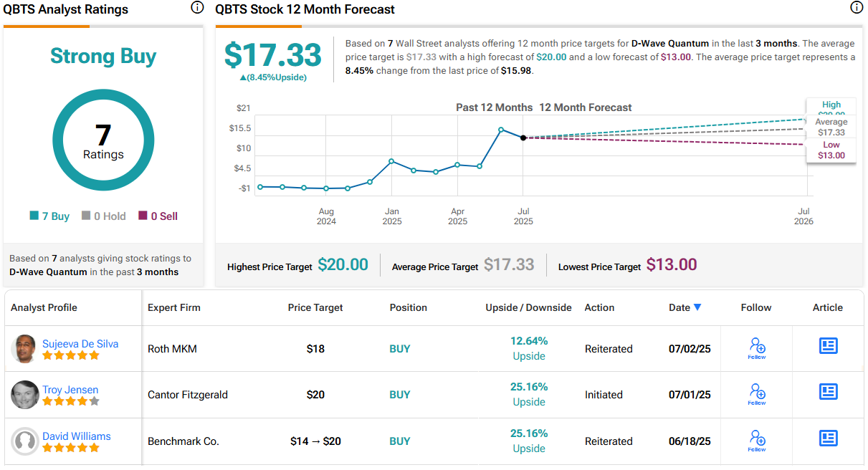Viewport: 868px width, 470px height.
Task: Click the black July 2025 chart point
Action: [523, 138]
